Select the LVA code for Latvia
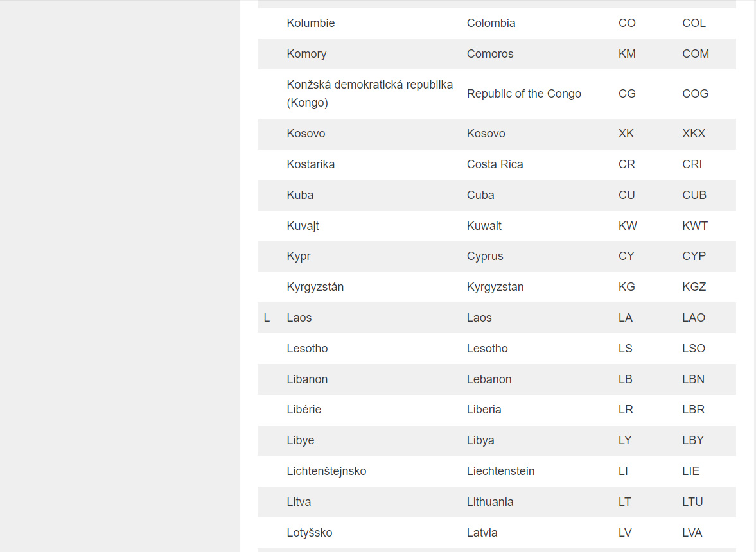The height and width of the screenshot is (552, 756). click(x=692, y=533)
